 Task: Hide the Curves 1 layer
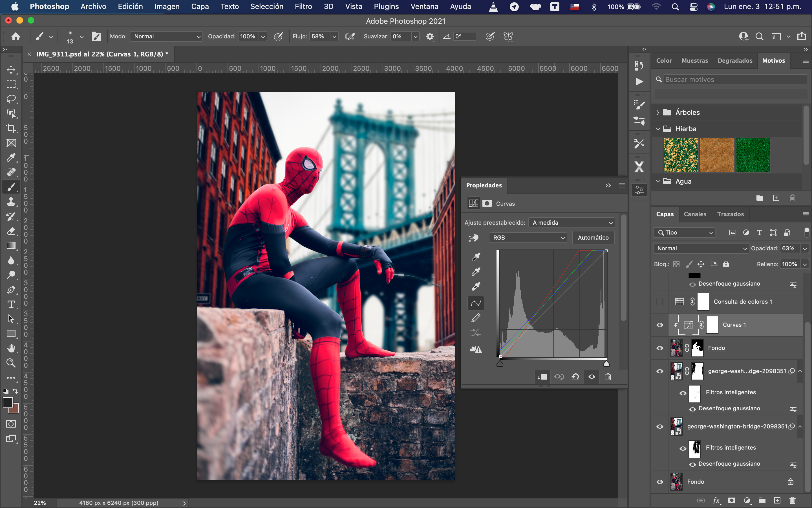click(660, 325)
